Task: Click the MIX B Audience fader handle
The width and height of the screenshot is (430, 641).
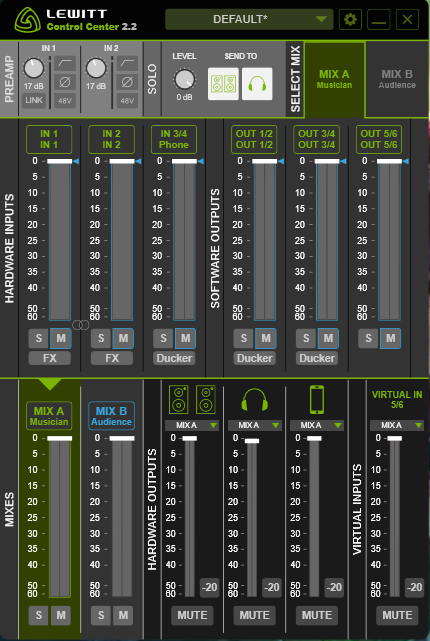Action: click(x=122, y=438)
